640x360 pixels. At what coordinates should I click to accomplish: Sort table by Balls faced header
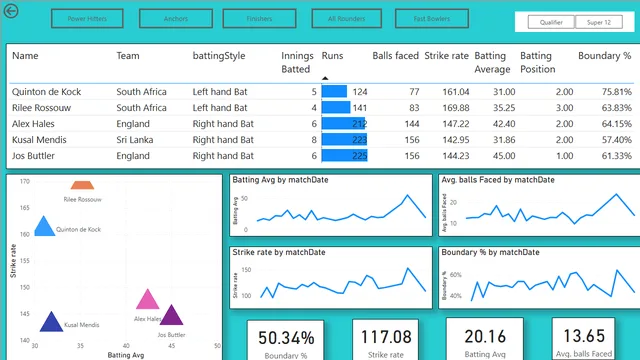pyautogui.click(x=396, y=56)
